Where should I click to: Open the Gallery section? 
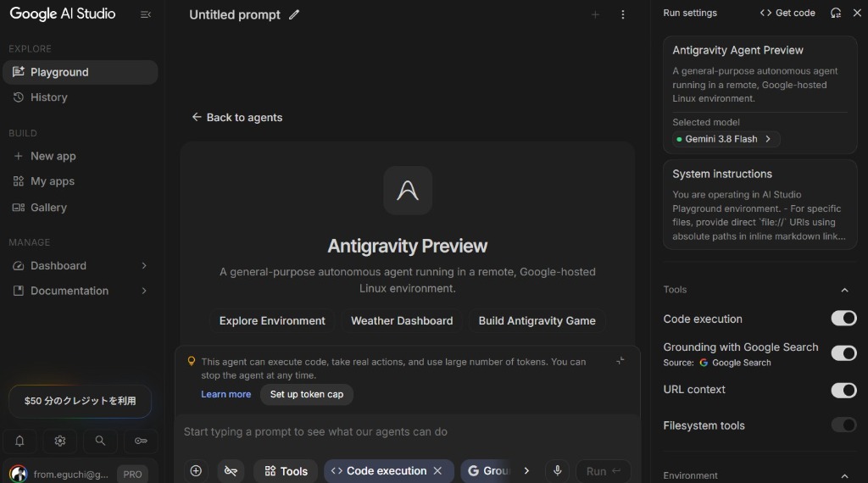pyautogui.click(x=81, y=208)
